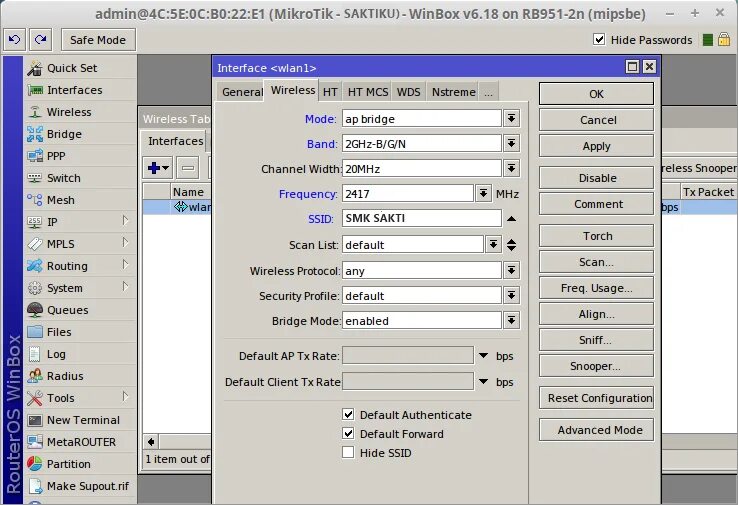The image size is (738, 505).
Task: Open the Scan List dropdown arrow
Action: tap(493, 244)
